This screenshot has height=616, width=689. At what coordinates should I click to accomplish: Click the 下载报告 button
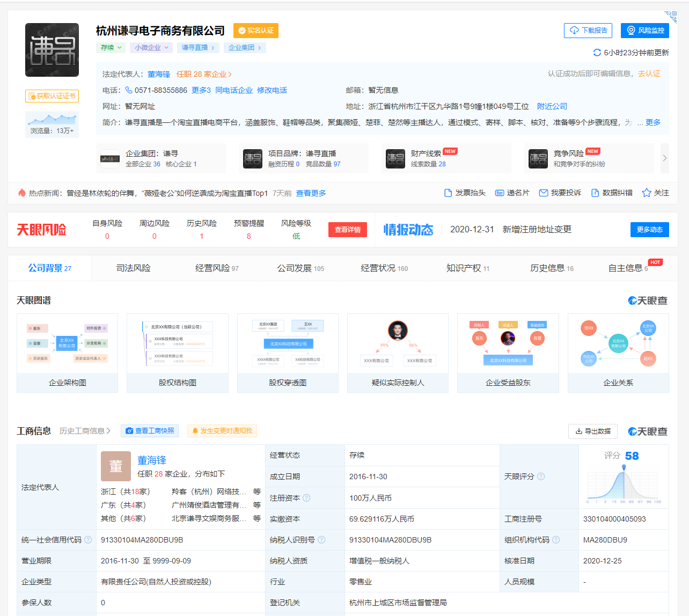[588, 31]
